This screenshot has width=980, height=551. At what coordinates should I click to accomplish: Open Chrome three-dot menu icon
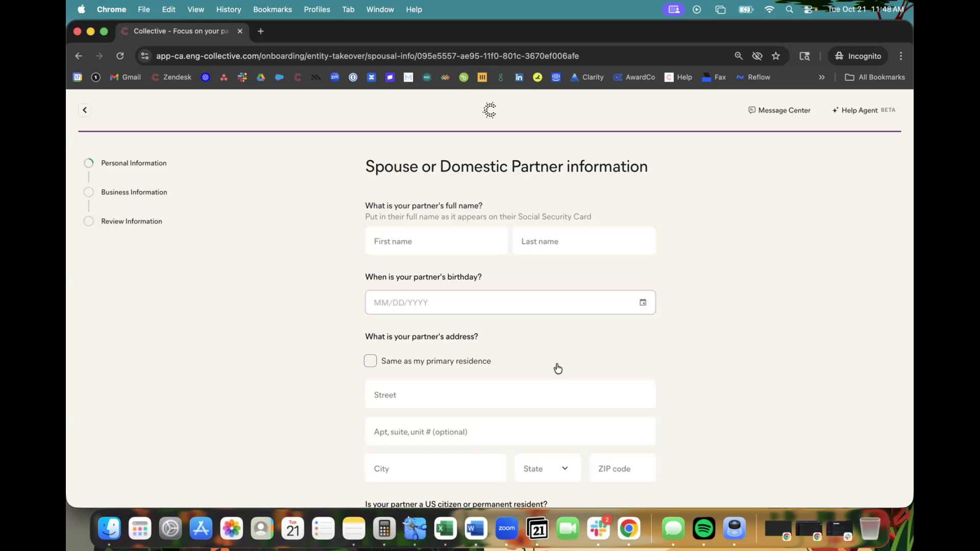point(901,56)
